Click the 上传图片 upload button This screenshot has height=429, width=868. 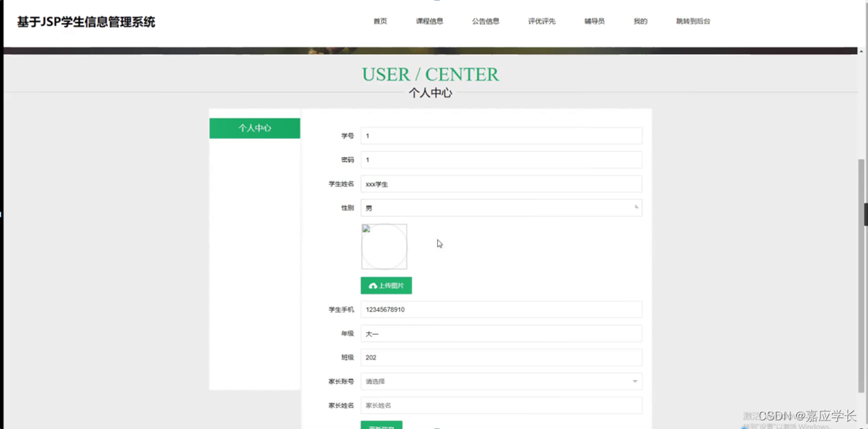point(386,286)
